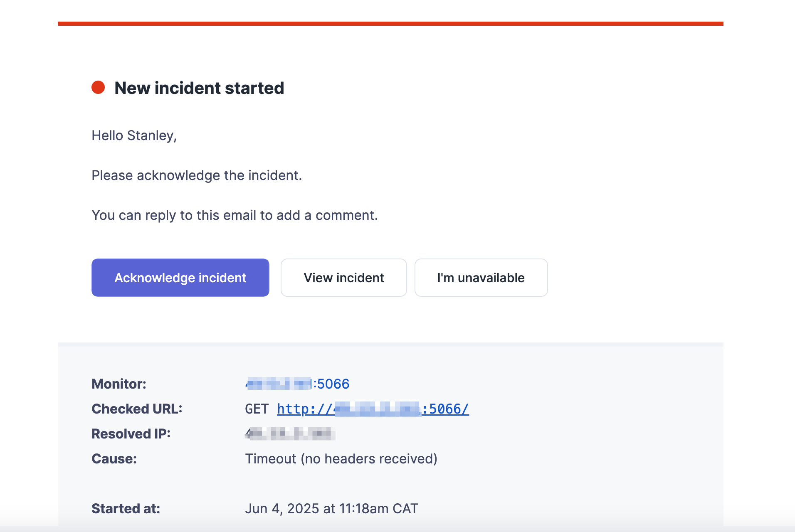Click the Monitor: label
795x532 pixels.
[x=119, y=384]
